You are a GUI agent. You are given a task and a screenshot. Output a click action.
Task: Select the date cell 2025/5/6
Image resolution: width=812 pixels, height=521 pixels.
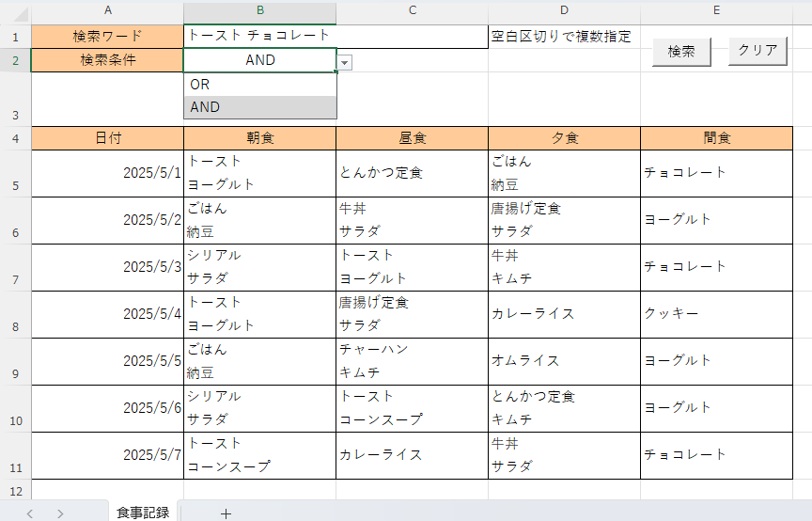(x=108, y=408)
